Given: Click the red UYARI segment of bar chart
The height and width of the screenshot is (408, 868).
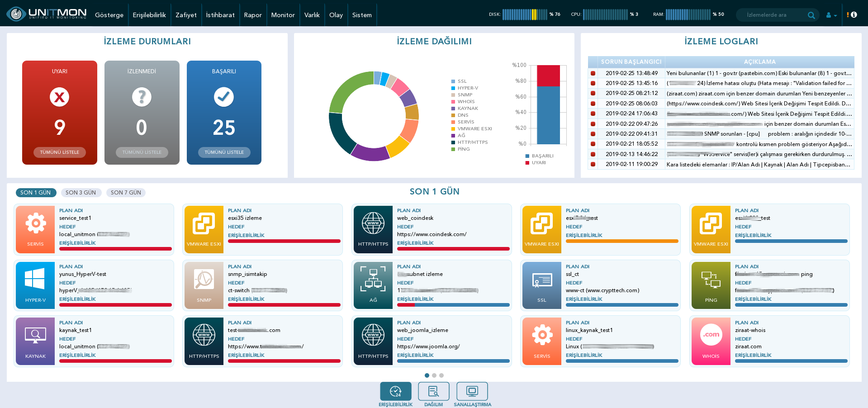Looking at the screenshot, I should [x=548, y=76].
